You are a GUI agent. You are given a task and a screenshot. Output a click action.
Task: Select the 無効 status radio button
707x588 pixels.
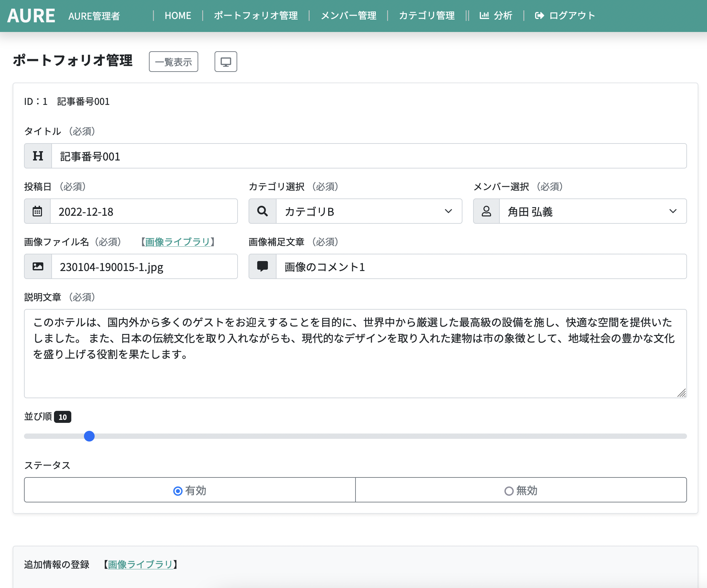coord(509,491)
